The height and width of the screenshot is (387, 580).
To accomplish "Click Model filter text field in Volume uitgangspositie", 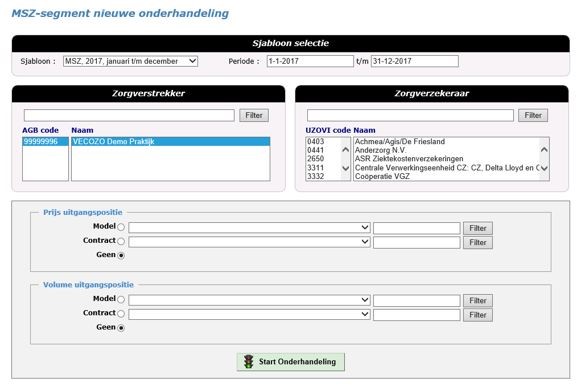I will [417, 300].
